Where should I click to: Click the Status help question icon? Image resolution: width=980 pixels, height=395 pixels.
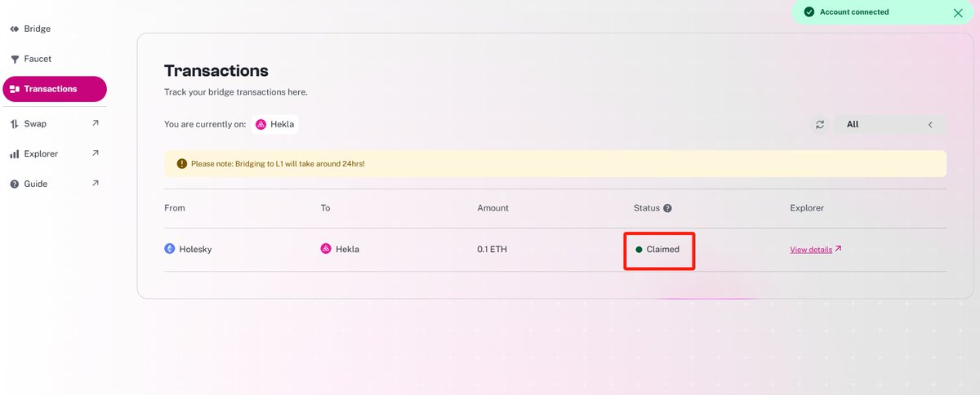tap(667, 208)
